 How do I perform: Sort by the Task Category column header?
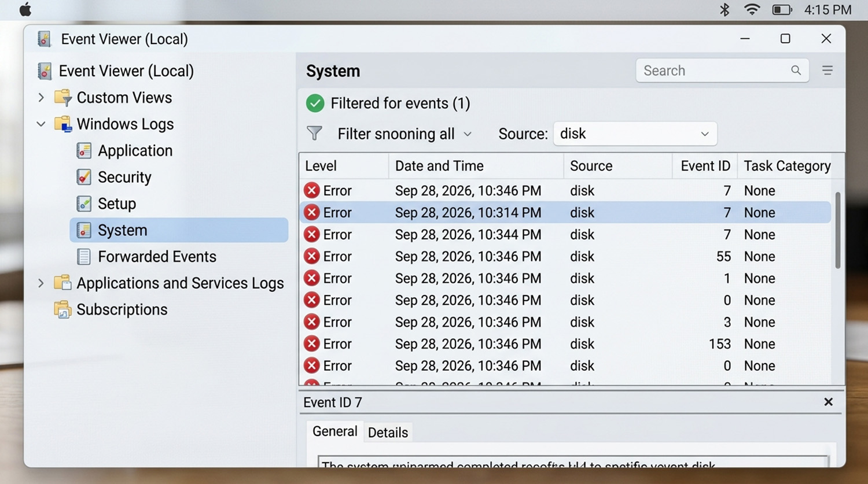pyautogui.click(x=787, y=166)
